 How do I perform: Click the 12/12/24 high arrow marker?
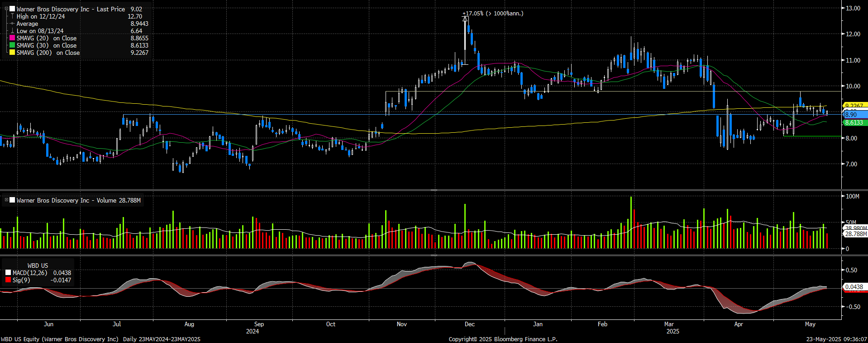click(x=465, y=19)
